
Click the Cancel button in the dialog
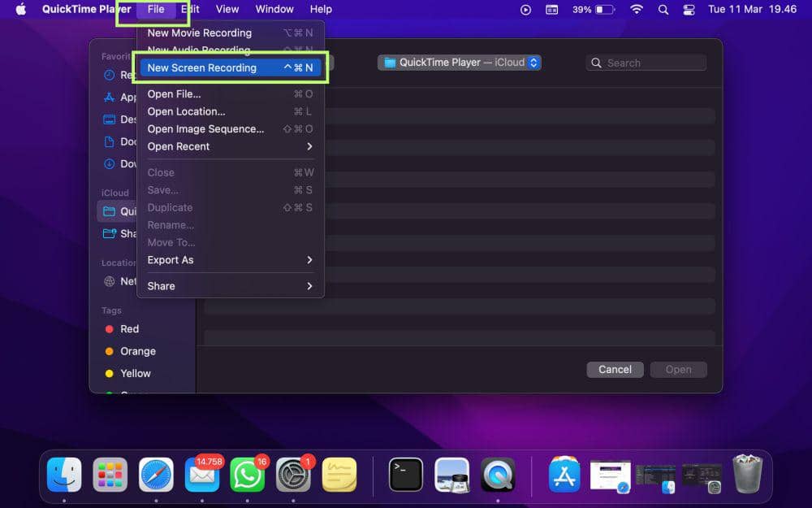tap(615, 369)
